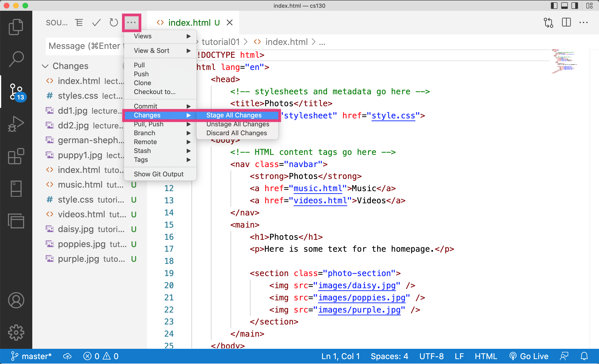Select the Run and Debug icon
The image size is (599, 364).
(x=16, y=124)
